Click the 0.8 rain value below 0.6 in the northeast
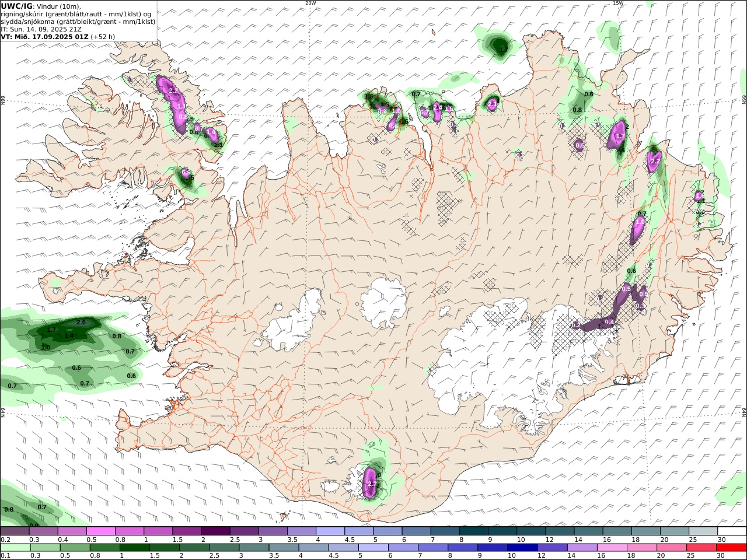Viewport: 747px width, 560px height. 577,110
